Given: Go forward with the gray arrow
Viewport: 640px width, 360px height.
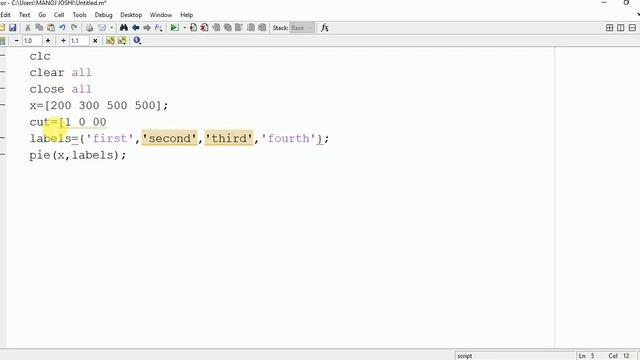Looking at the screenshot, I should point(147,28).
